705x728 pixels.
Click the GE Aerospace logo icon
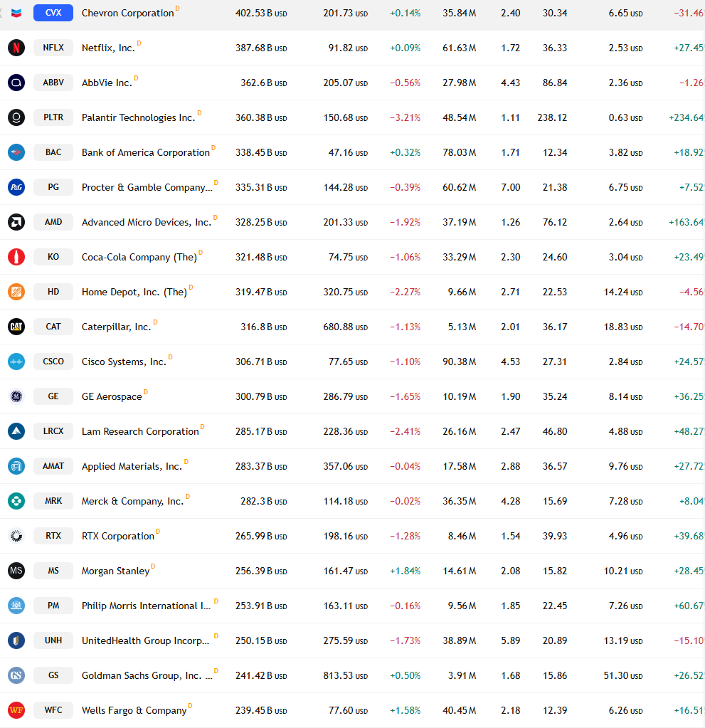[16, 396]
